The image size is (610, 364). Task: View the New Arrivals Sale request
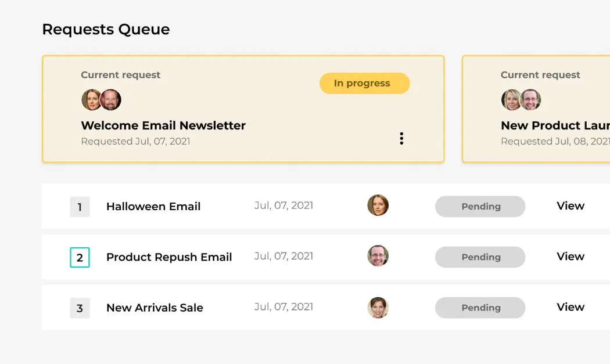pos(570,307)
